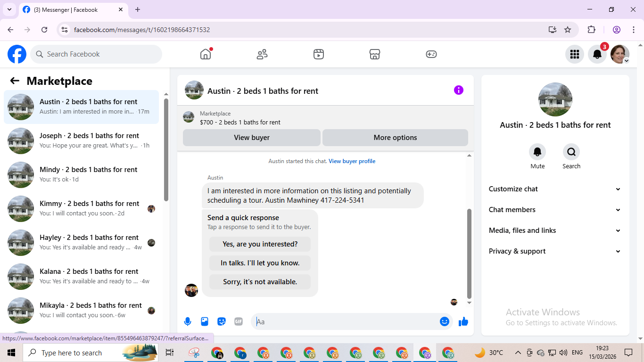Screen dimensions: 644x362
Task: Go back with the browser back arrow
Action: 10,30
